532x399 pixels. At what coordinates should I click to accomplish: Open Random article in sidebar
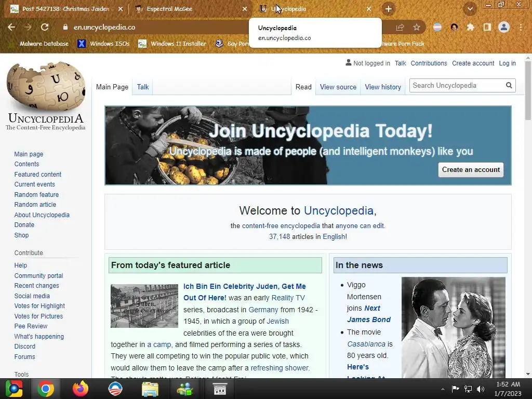(35, 205)
